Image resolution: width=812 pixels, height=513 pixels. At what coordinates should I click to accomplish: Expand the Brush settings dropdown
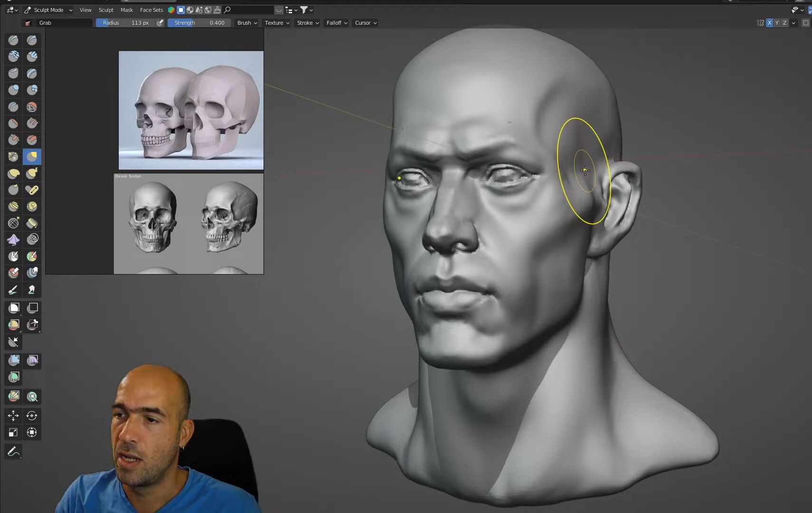(247, 23)
